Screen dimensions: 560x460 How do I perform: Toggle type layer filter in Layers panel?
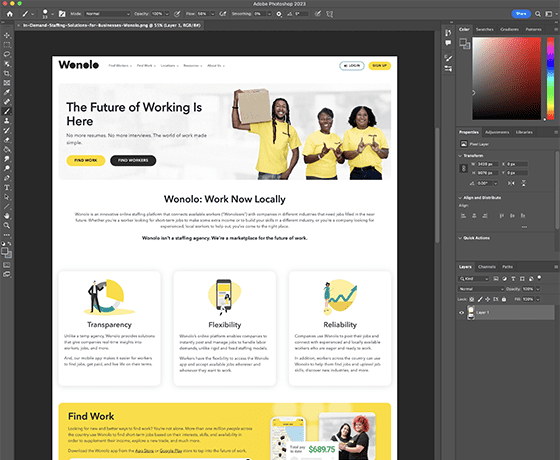[513, 279]
